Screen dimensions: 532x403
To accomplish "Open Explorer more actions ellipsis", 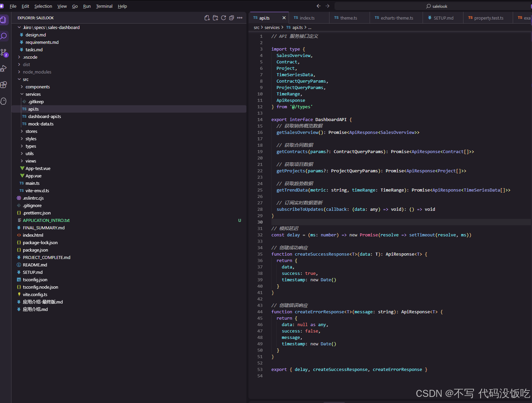I will coord(240,18).
